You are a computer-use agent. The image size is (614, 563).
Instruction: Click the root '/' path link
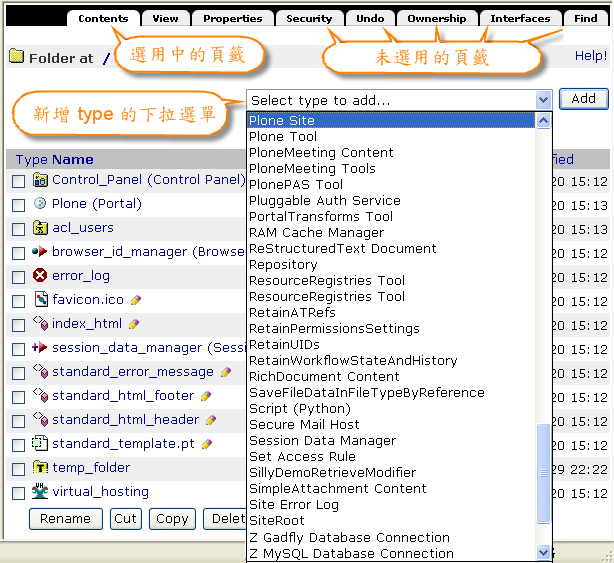[107, 58]
